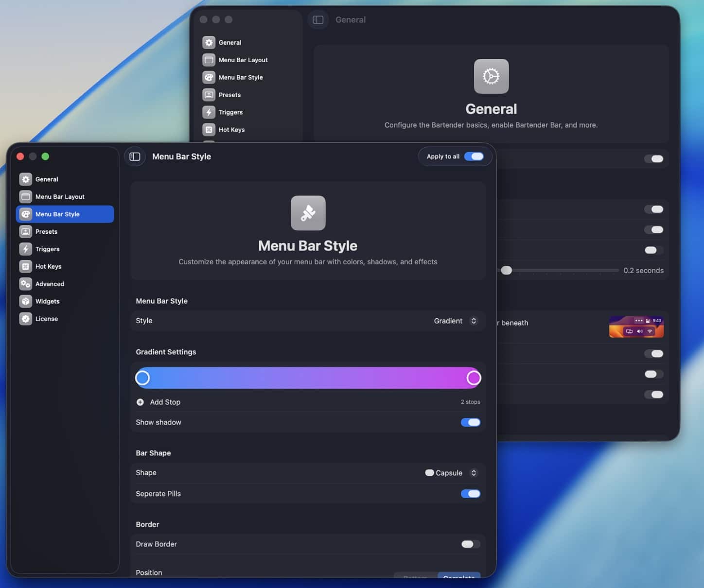The image size is (704, 588).
Task: Open Hot Keys in front window sidebar
Action: tap(65, 267)
